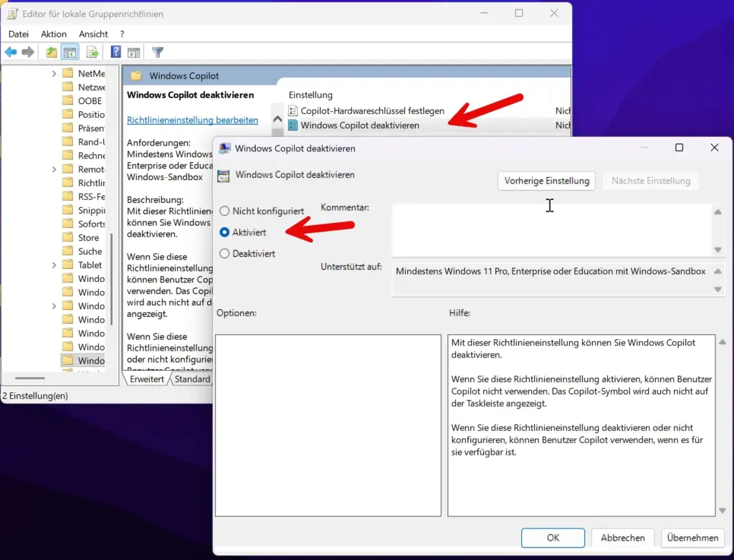The width and height of the screenshot is (734, 560).
Task: Click the tree pane vertical scrollbar
Action: point(111,279)
